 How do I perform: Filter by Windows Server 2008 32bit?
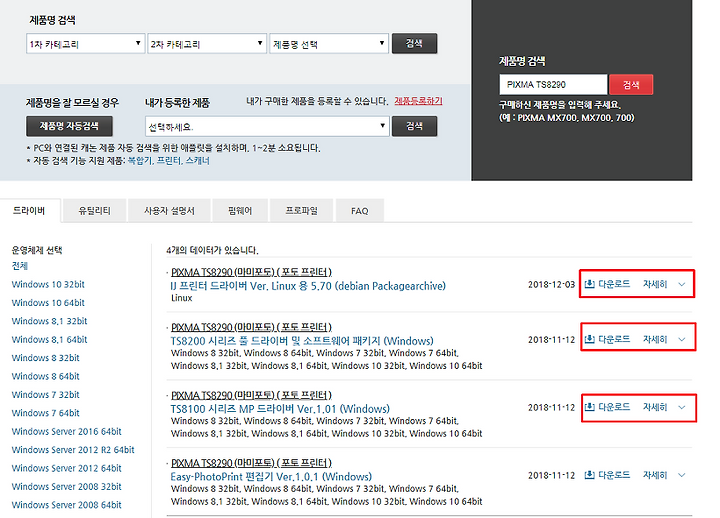pos(67,486)
